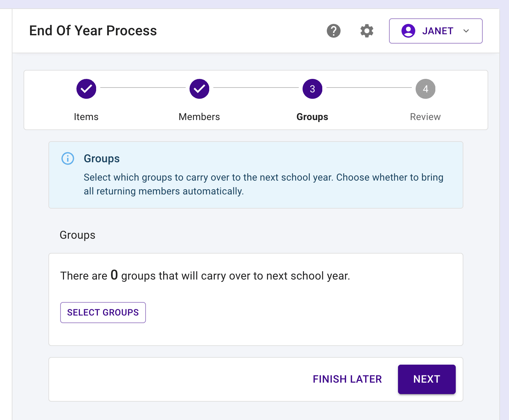Switch to the Members step
The image size is (509, 420).
[199, 117]
